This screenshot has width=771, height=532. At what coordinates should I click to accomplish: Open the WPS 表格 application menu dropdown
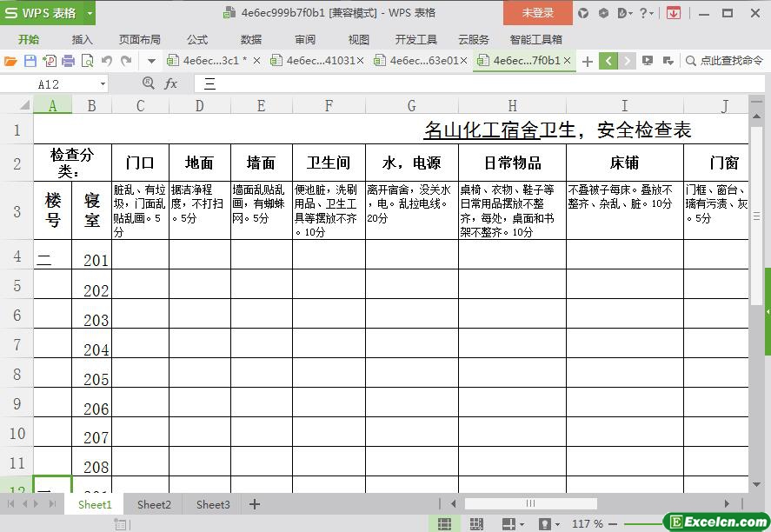click(x=90, y=13)
